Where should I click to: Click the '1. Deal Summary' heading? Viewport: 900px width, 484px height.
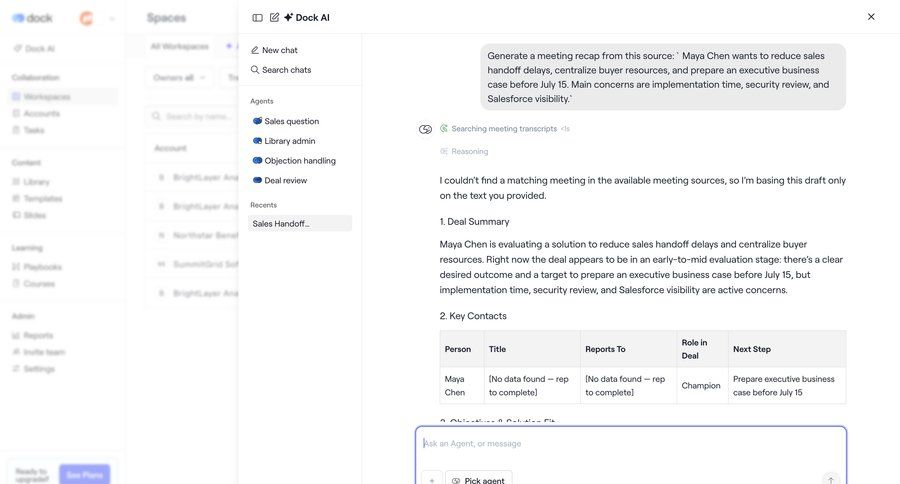click(474, 222)
